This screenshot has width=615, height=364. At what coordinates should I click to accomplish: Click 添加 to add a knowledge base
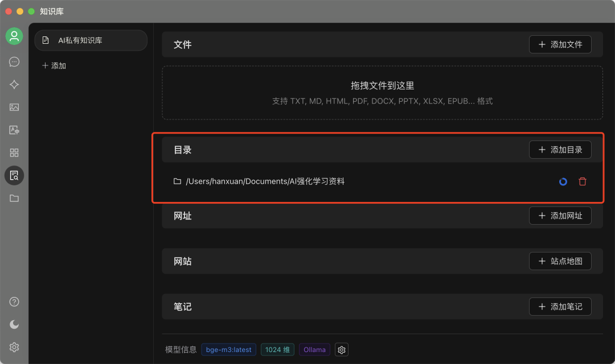tap(54, 66)
